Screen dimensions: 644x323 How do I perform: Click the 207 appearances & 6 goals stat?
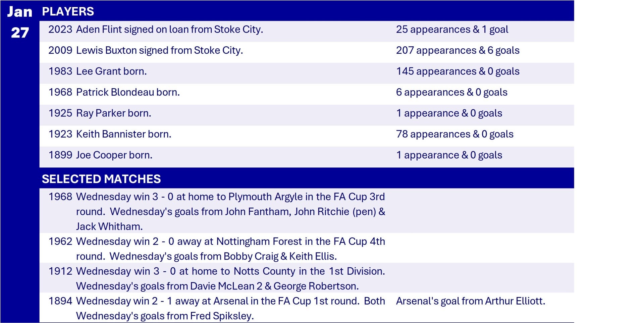tap(458, 50)
